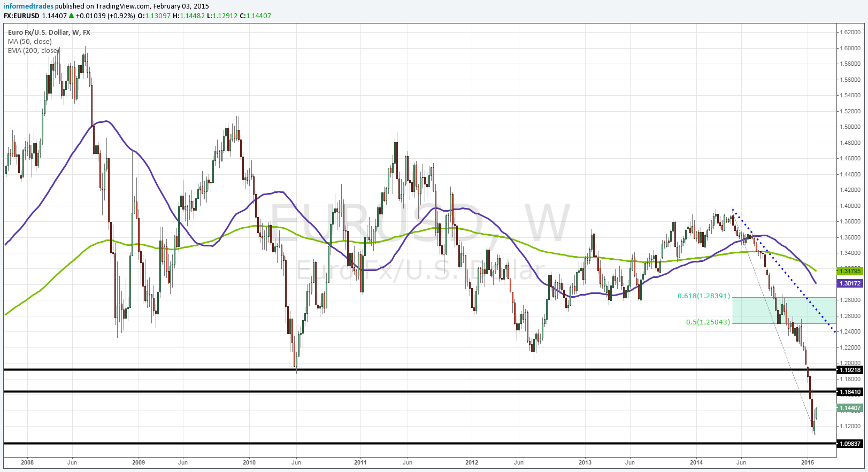Click the 2009 time axis label

point(138,462)
